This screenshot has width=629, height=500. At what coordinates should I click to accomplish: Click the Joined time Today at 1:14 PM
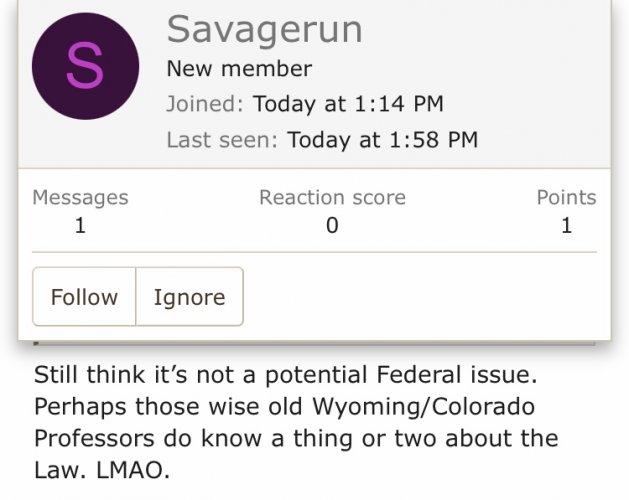pos(348,104)
